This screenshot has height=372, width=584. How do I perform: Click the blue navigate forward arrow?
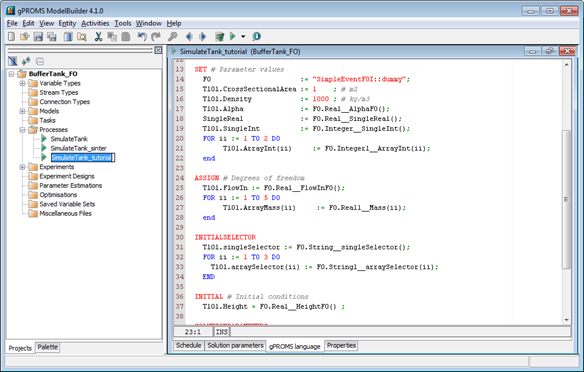203,36
